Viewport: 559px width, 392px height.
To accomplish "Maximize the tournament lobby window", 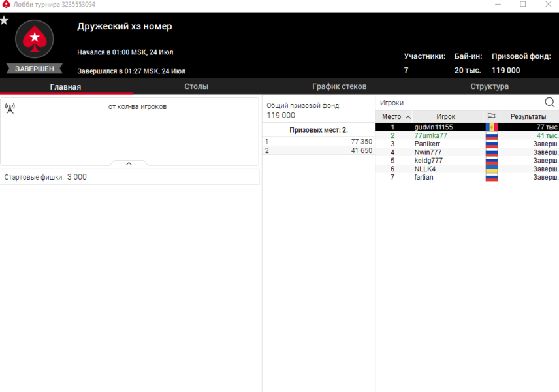I will (x=522, y=5).
